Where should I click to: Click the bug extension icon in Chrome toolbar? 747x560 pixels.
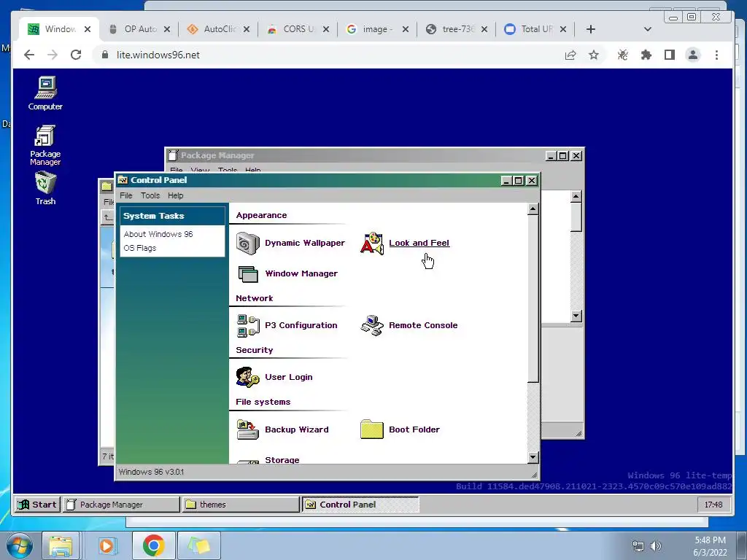[623, 55]
